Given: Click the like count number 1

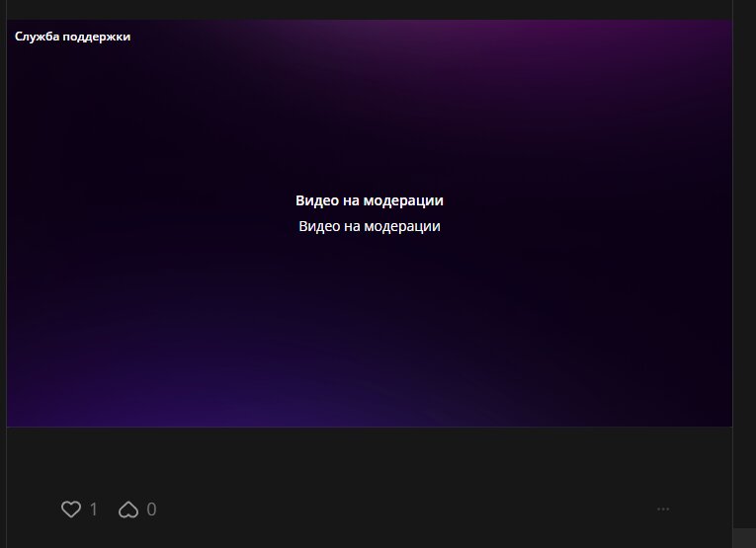Looking at the screenshot, I should [x=94, y=509].
